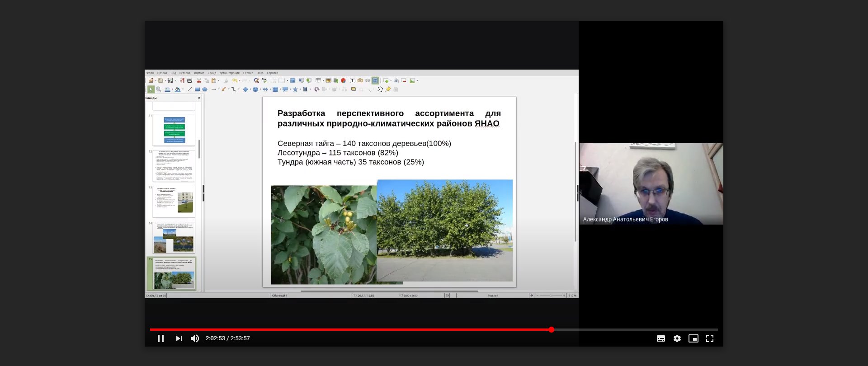This screenshot has width=868, height=366.
Task: Pause the video playback
Action: click(x=160, y=338)
